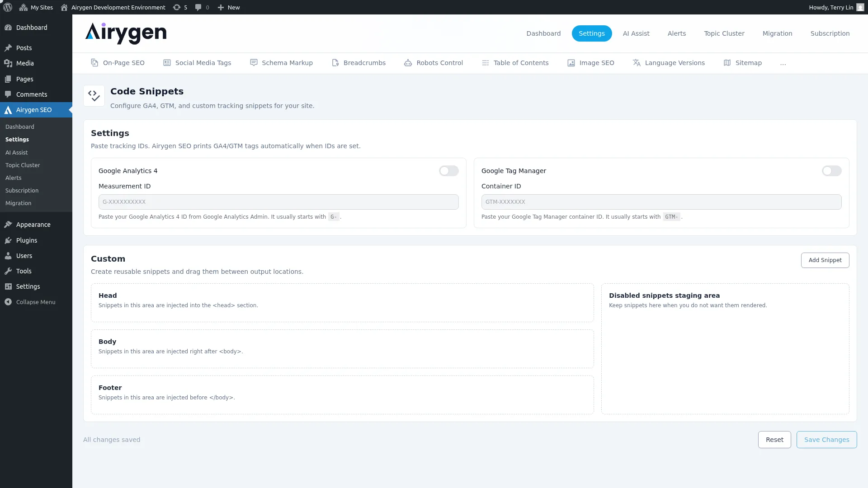Enable the Google Tag Manager toggle

[832, 171]
